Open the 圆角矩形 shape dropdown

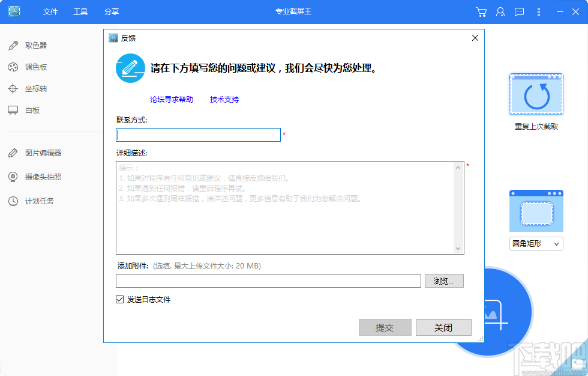[536, 244]
